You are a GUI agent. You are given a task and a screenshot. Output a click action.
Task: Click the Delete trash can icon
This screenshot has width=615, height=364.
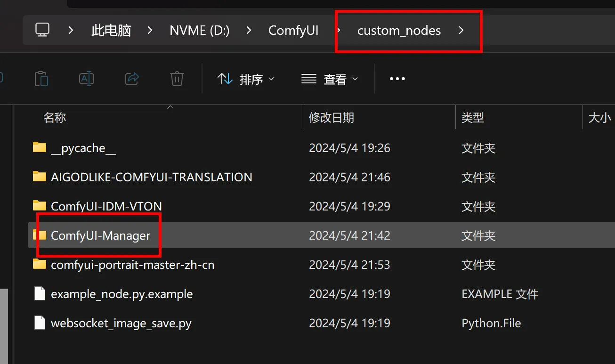(x=177, y=79)
